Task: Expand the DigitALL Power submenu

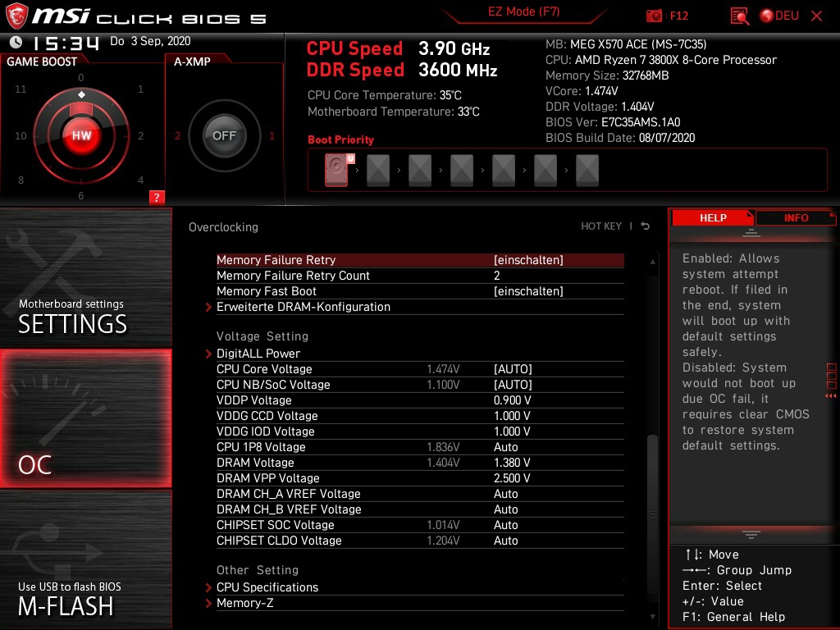Action: (258, 354)
